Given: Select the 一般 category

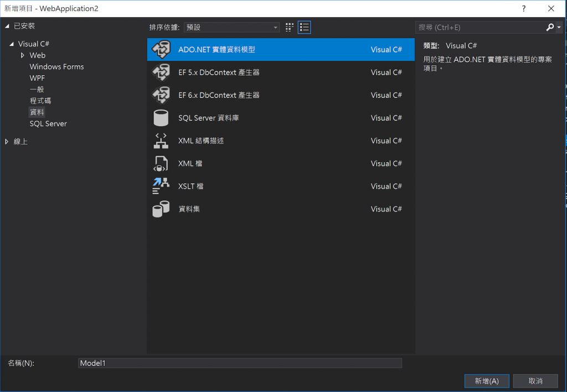Looking at the screenshot, I should (37, 89).
